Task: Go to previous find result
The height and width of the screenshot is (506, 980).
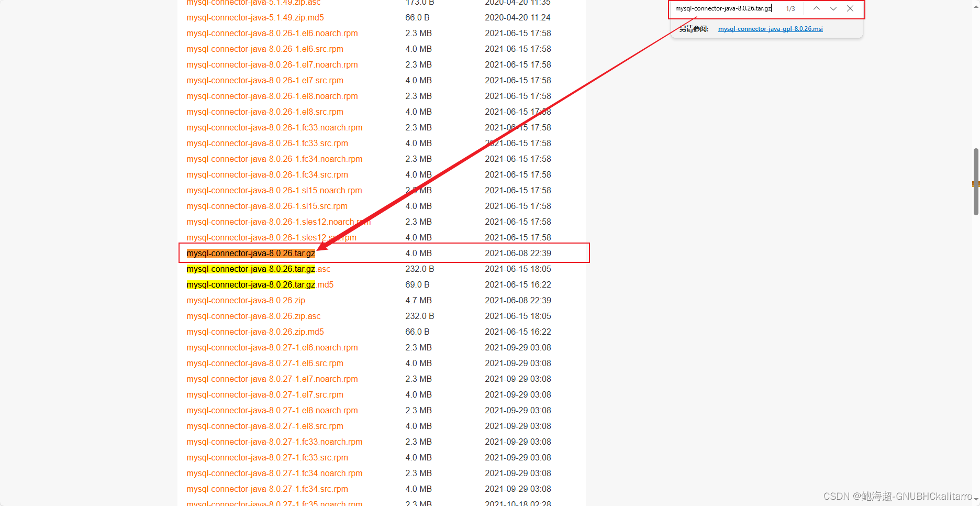Action: pyautogui.click(x=816, y=8)
